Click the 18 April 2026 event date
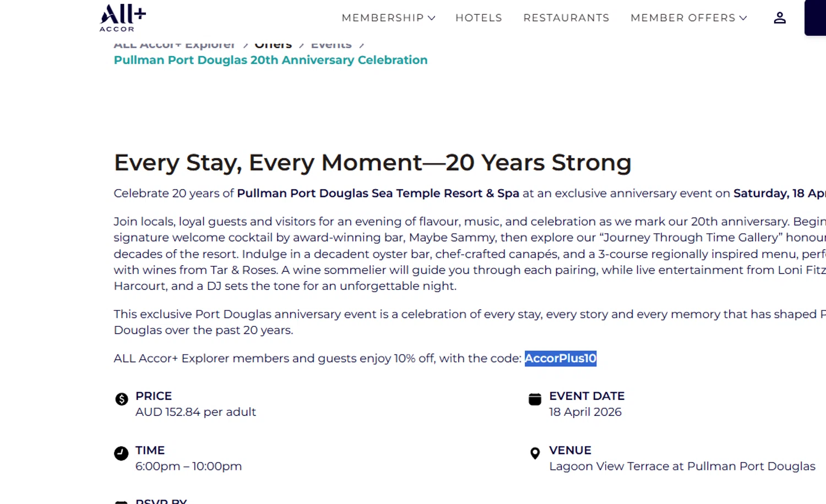Screen dimensions: 826x504 [585, 412]
